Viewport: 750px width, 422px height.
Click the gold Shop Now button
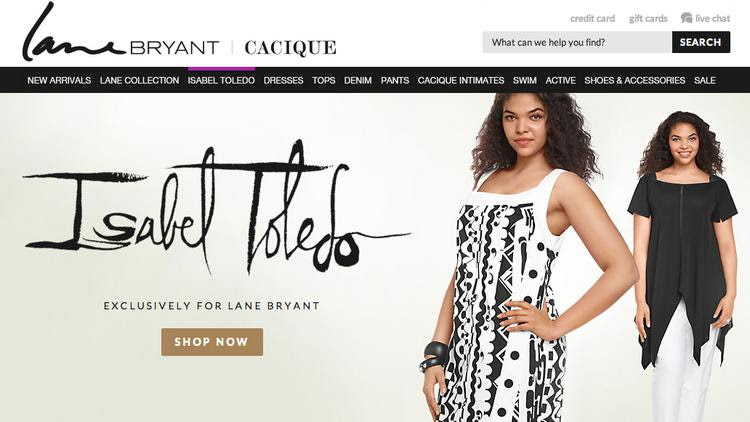click(212, 342)
